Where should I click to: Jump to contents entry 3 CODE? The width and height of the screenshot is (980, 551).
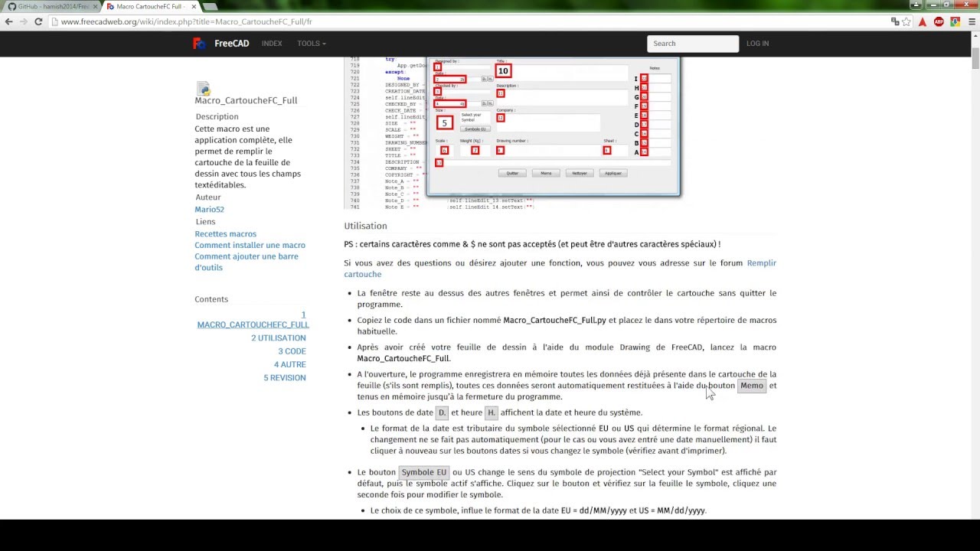[x=292, y=351]
